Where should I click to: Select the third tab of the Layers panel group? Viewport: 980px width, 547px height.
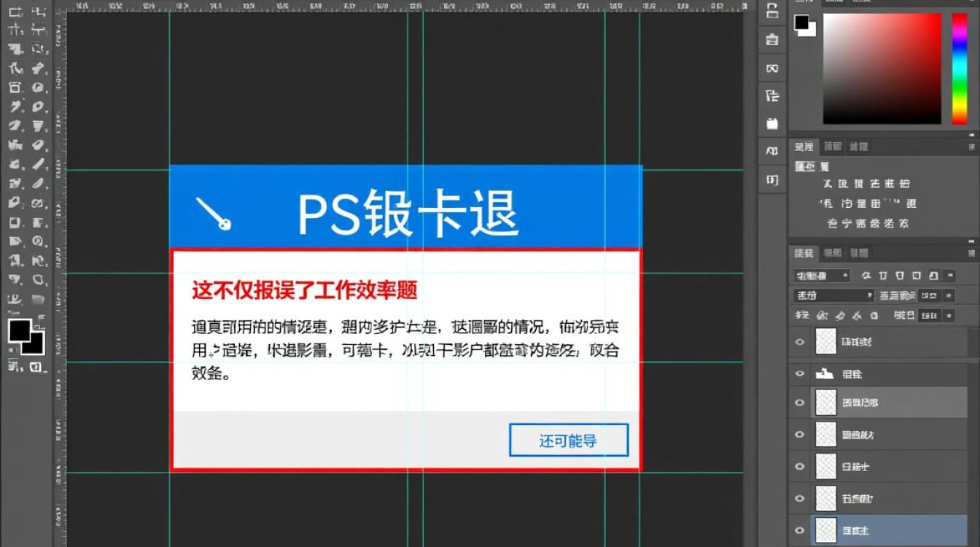(x=858, y=253)
